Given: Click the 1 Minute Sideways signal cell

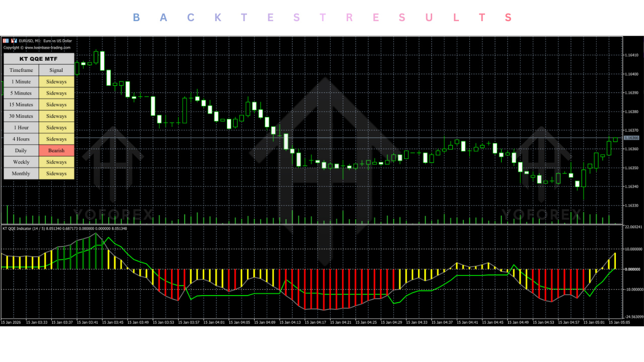Looking at the screenshot, I should 56,81.
